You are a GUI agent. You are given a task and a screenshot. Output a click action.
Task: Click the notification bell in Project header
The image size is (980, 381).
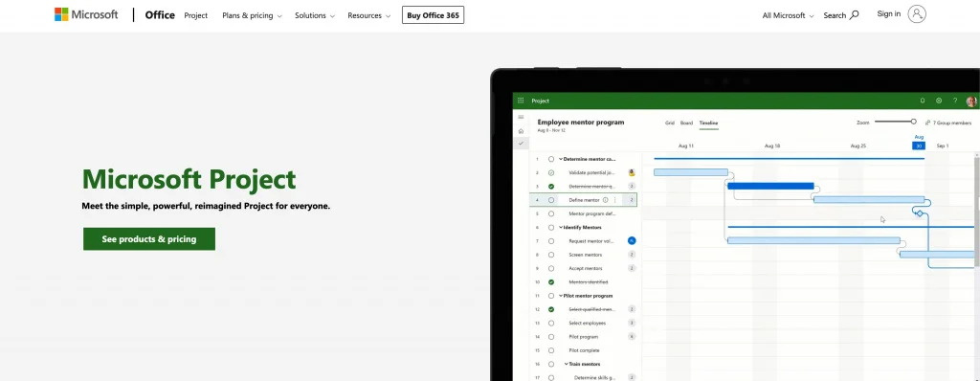(x=923, y=101)
